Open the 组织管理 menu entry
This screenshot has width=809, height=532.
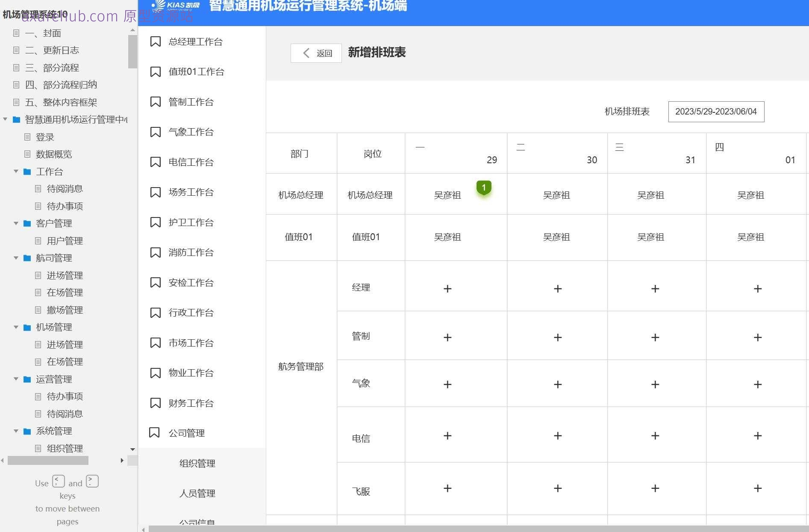(197, 463)
